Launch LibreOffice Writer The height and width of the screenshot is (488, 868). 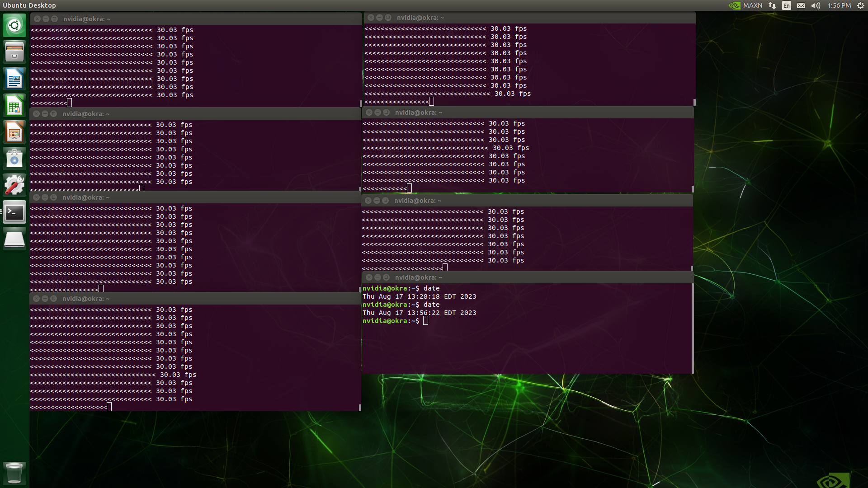coord(14,78)
